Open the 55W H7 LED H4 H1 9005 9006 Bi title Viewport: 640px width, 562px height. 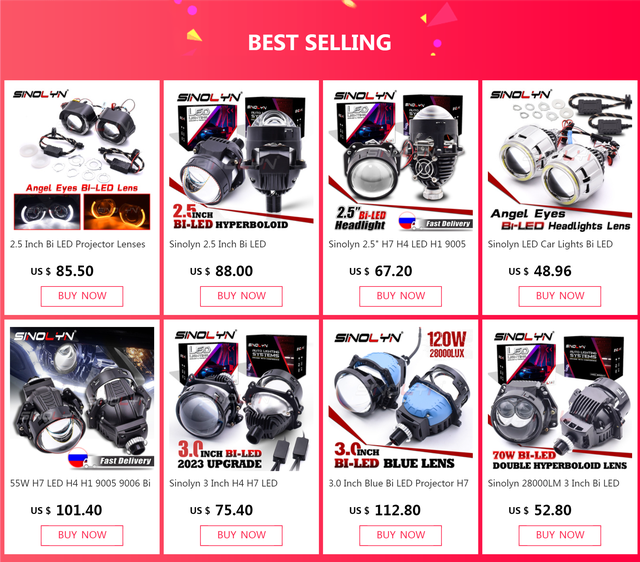(80, 483)
